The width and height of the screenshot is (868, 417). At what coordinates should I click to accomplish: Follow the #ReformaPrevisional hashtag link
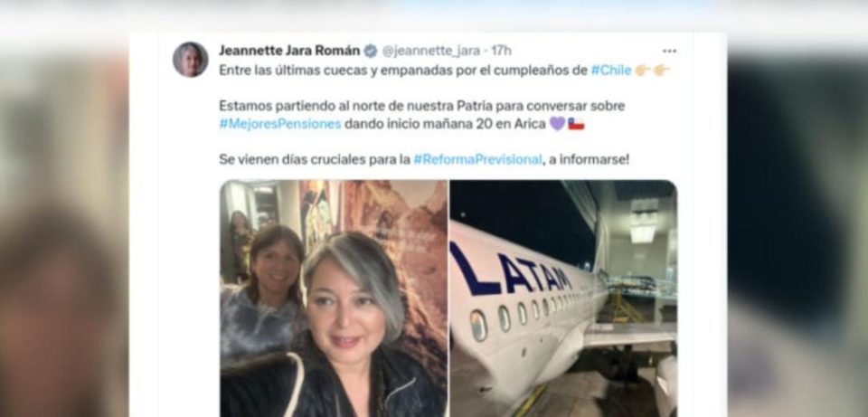pos(477,159)
